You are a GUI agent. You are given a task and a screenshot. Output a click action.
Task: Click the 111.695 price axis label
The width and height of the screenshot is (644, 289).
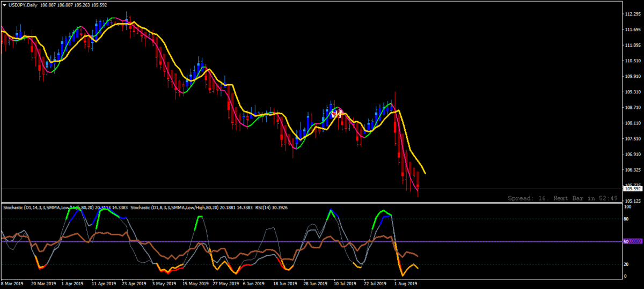[632, 30]
